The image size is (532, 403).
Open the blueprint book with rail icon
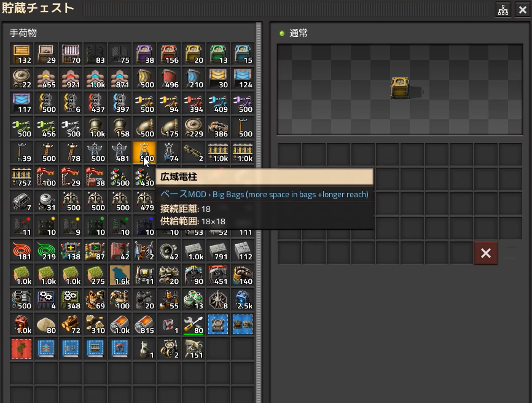(95, 349)
